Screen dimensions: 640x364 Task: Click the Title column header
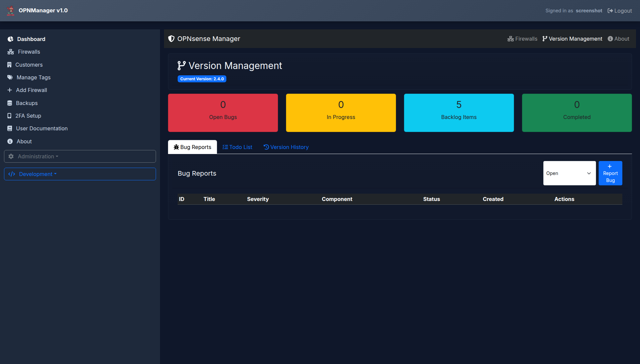click(209, 199)
